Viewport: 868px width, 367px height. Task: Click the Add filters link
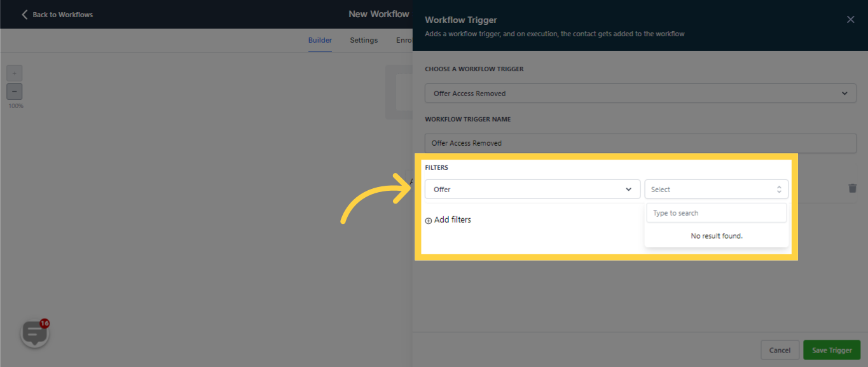[452, 219]
